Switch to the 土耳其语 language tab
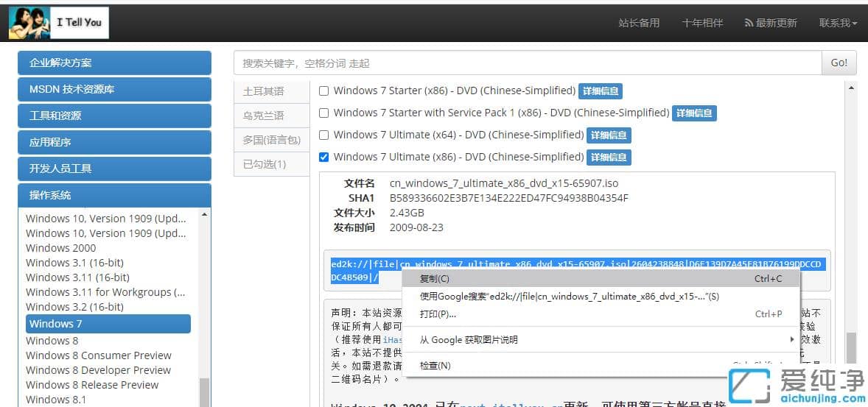 (271, 91)
